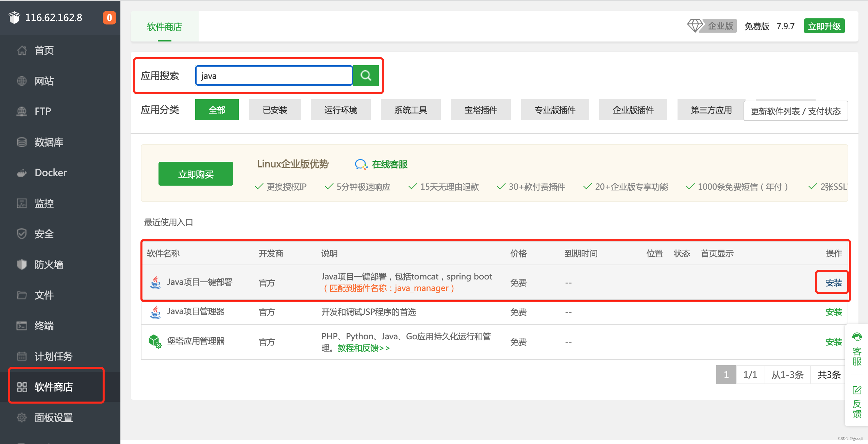Click the panel logo beside the IP address
This screenshot has height=444, width=868.
click(x=14, y=17)
